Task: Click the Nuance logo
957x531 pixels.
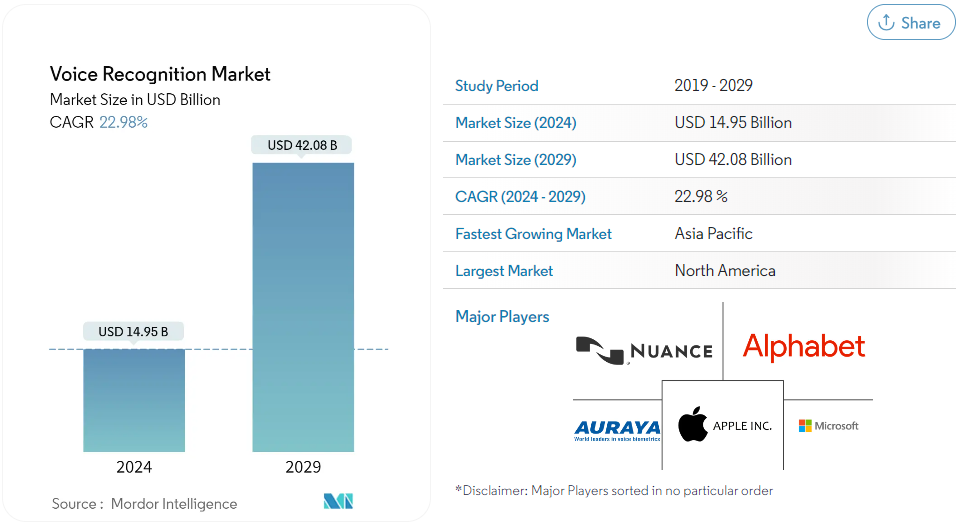Action: [644, 349]
